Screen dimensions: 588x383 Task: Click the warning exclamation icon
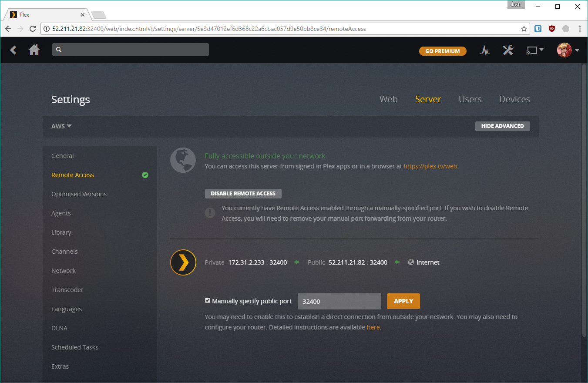[210, 213]
